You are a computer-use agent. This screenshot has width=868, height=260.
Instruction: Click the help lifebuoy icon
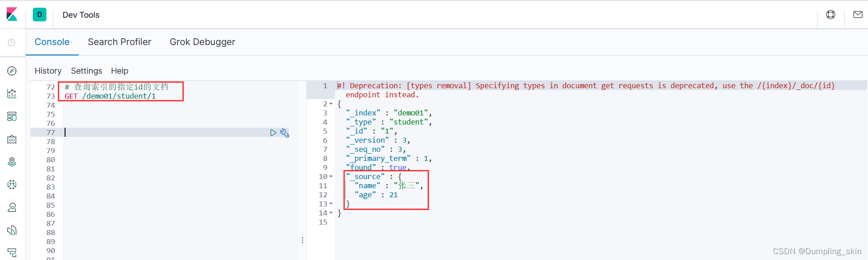click(x=831, y=15)
